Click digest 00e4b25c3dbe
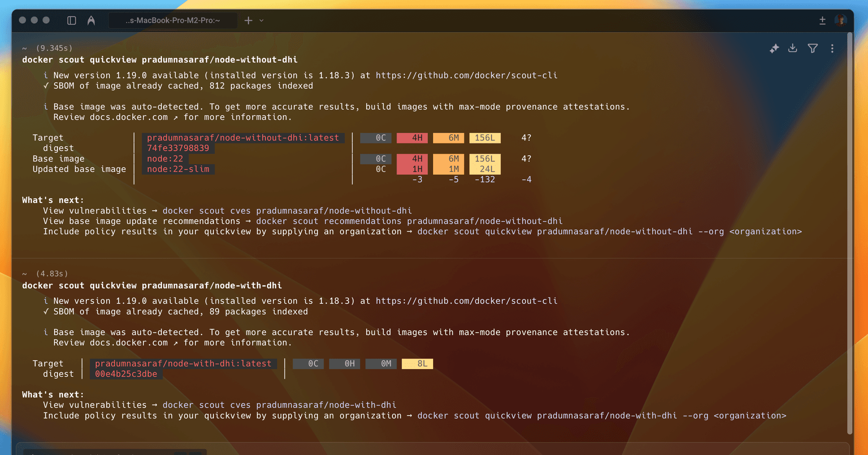 (126, 374)
